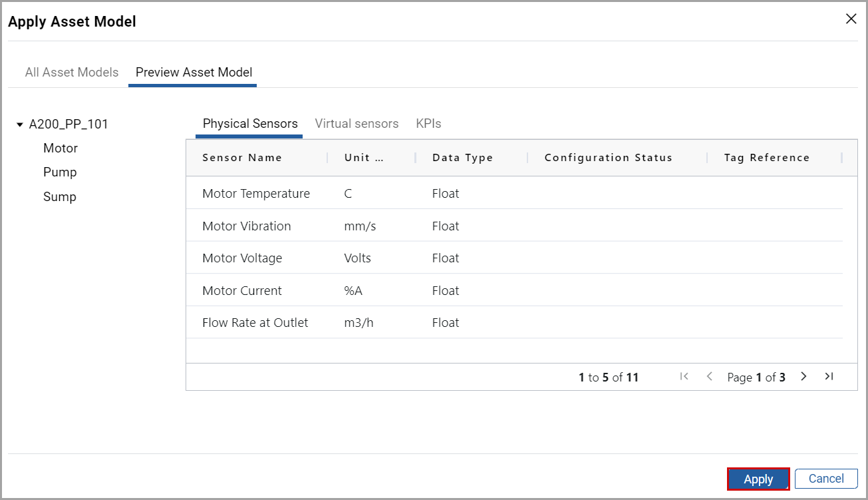Click the Apply button
Viewport: 868px width, 500px height.
point(758,479)
